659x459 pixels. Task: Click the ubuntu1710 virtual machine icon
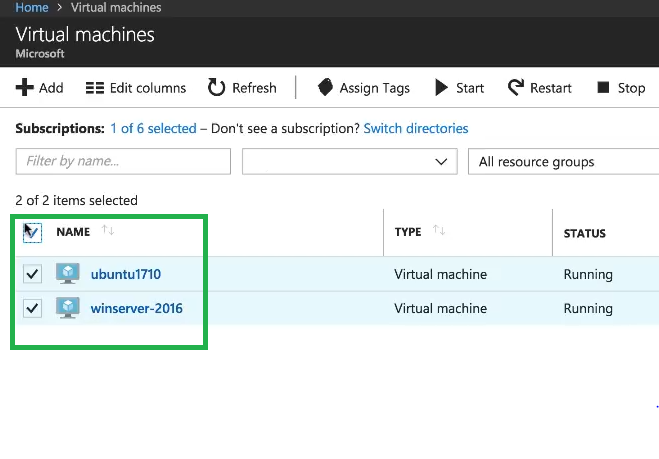[68, 274]
